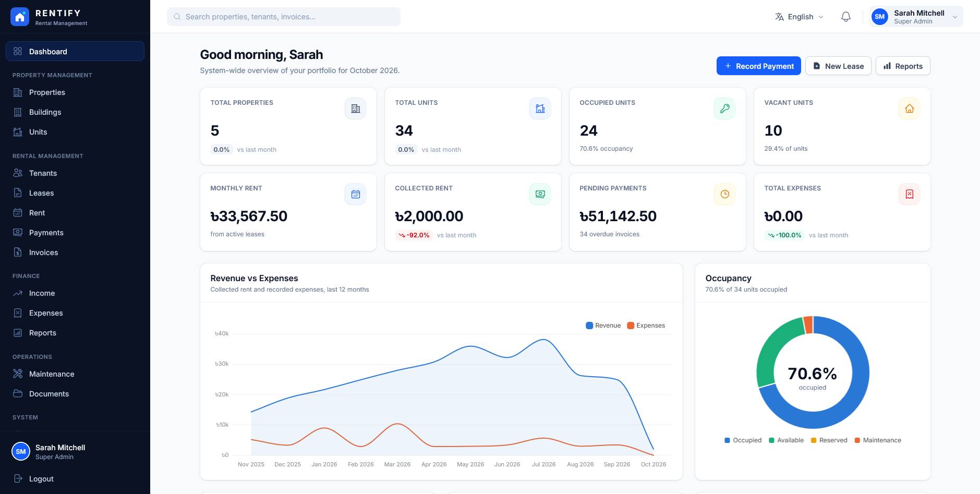Screen dimensions: 980x494
Task: Click the notification bell icon
Action: 845,17
